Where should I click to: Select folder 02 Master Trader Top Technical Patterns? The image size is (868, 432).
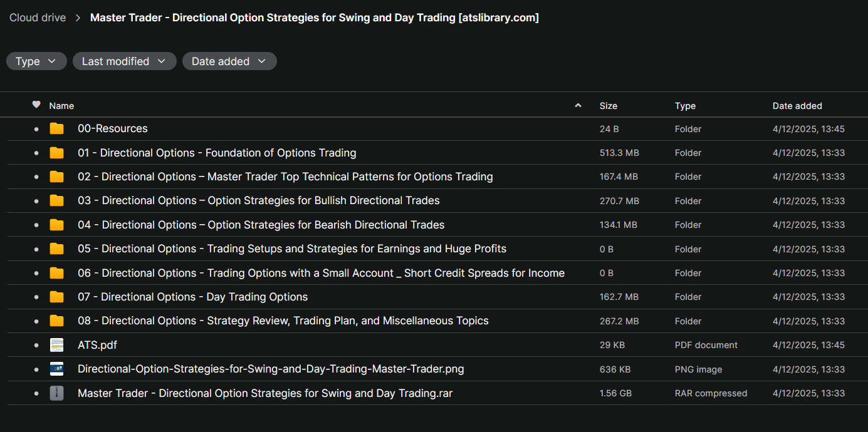[x=285, y=177]
